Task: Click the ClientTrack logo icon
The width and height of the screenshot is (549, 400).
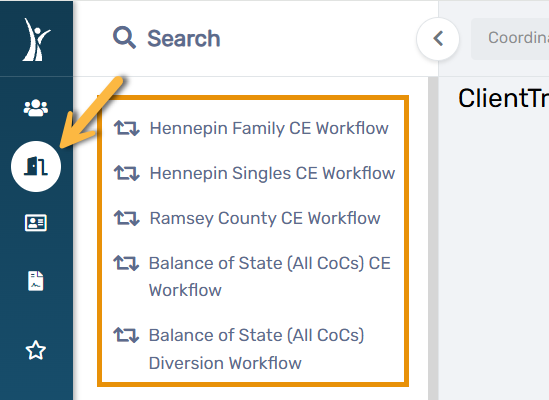Action: pos(36,40)
